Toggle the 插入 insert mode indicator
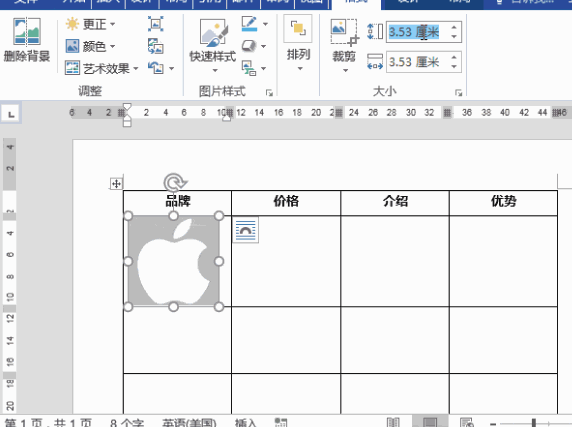The width and height of the screenshot is (572, 427). tap(246, 422)
